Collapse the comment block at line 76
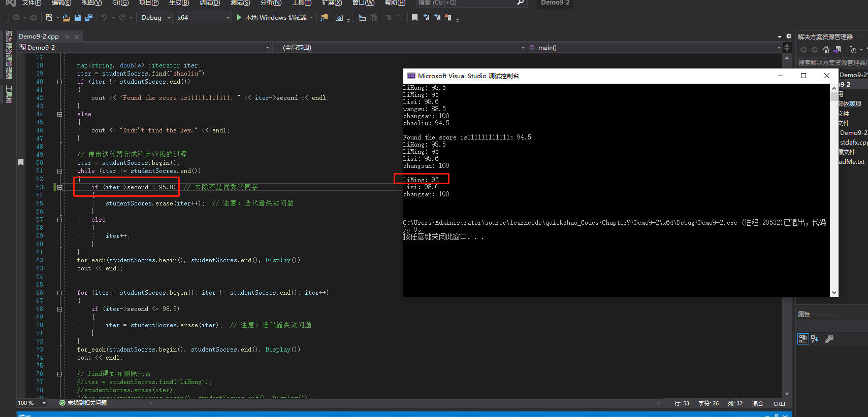This screenshot has height=417, width=868. pyautogui.click(x=59, y=374)
